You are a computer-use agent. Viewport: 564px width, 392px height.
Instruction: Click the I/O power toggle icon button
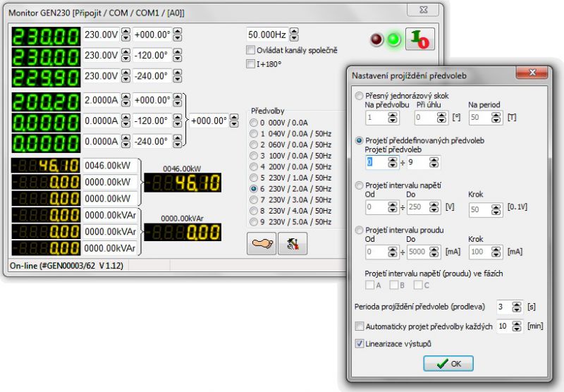419,39
